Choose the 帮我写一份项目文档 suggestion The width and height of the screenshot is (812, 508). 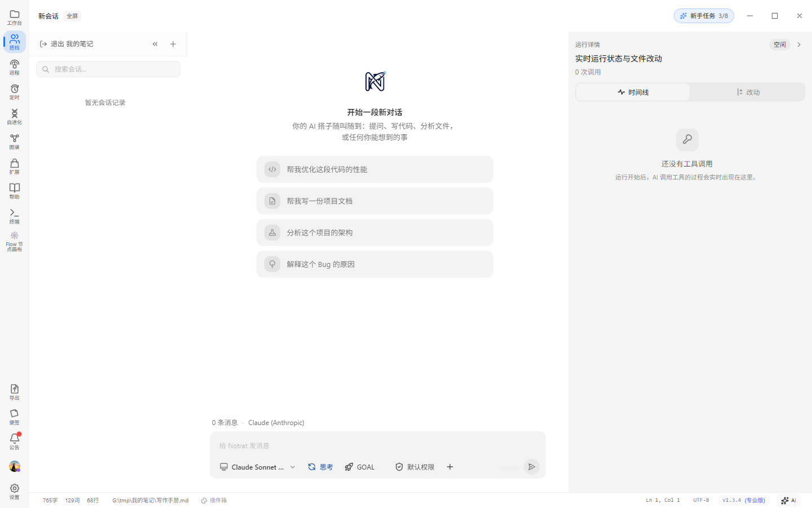pyautogui.click(x=375, y=201)
